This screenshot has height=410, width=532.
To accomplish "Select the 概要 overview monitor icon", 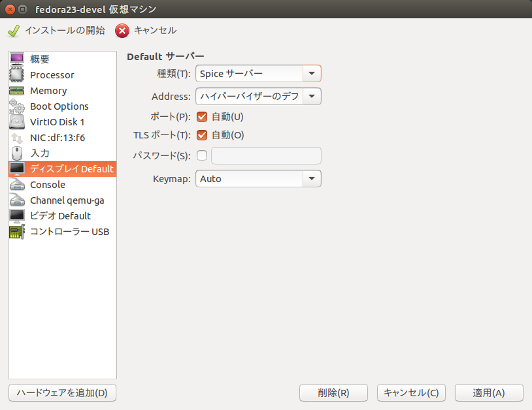I will tap(16, 59).
